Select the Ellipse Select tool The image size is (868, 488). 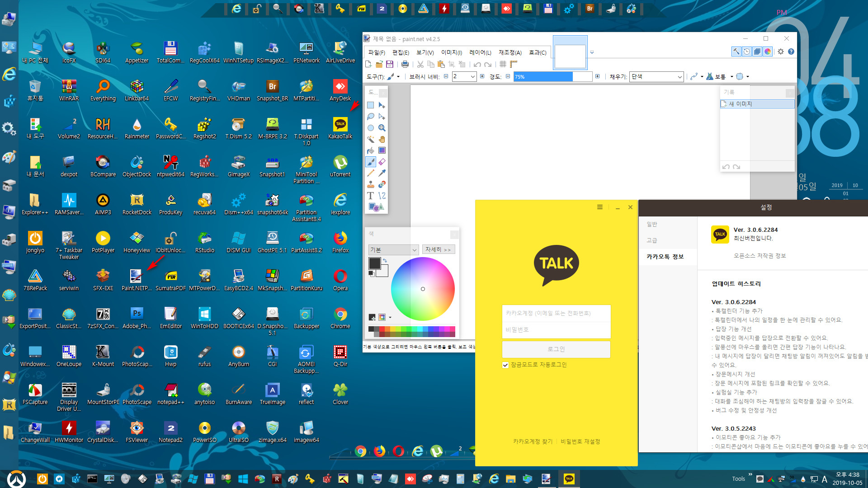[x=371, y=128]
